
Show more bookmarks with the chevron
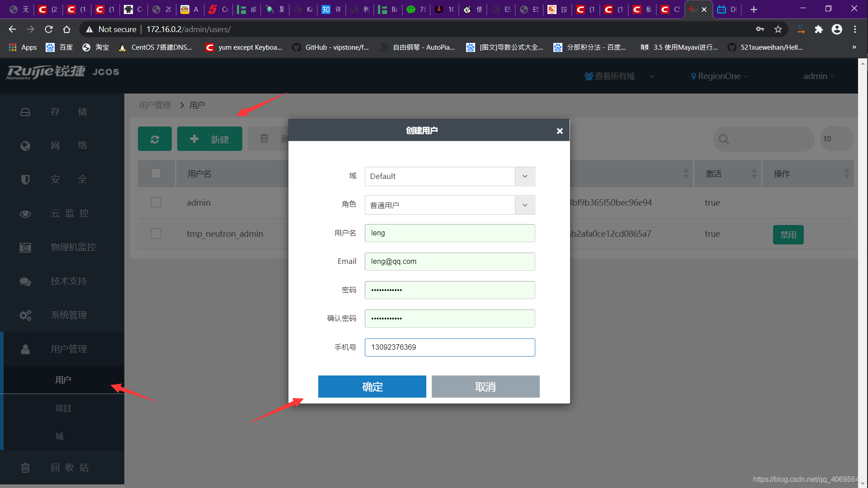point(854,47)
